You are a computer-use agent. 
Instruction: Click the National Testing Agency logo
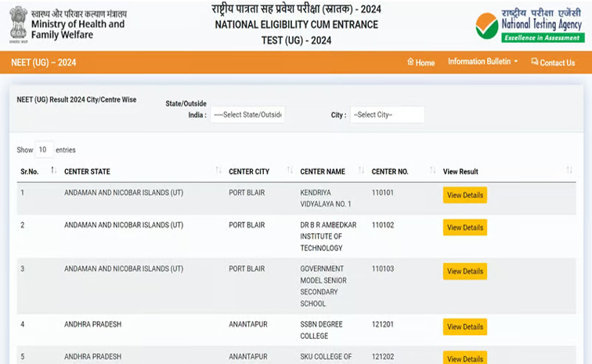tap(530, 25)
